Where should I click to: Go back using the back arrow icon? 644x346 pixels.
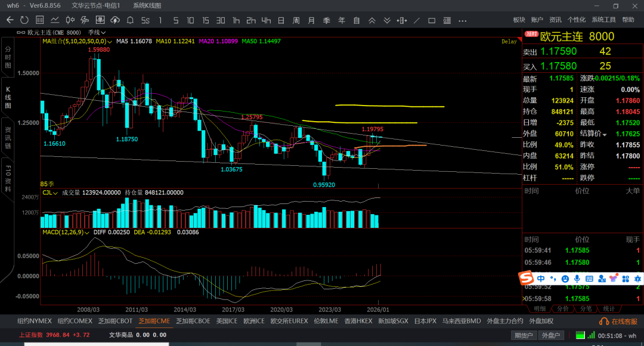pyautogui.click(x=10, y=20)
